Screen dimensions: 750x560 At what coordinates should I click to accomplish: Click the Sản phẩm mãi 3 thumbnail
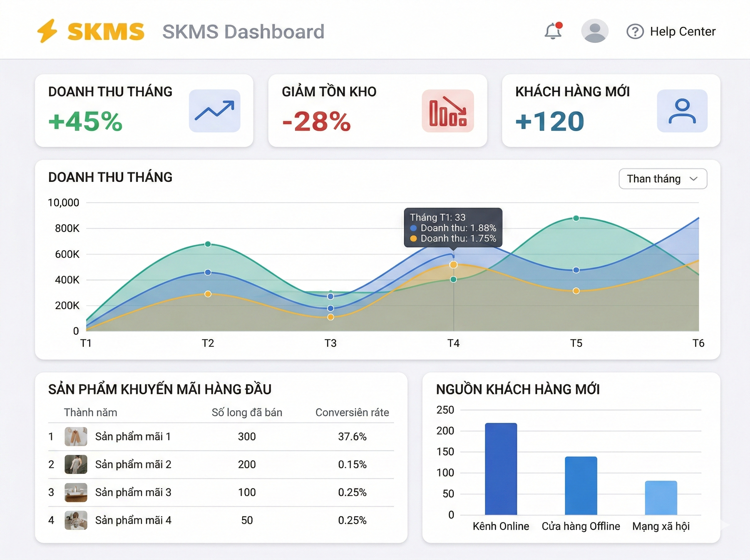click(76, 492)
